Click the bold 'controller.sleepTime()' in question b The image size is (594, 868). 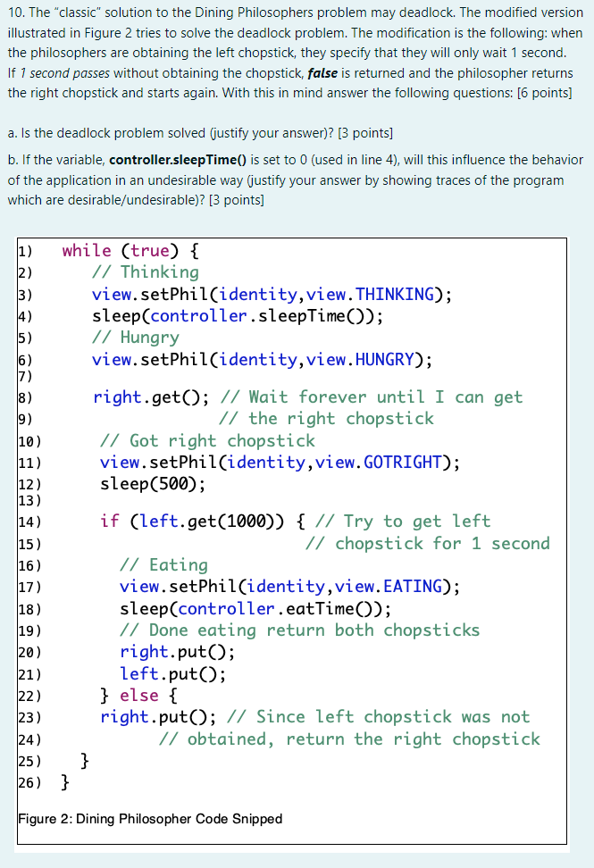coord(178,160)
